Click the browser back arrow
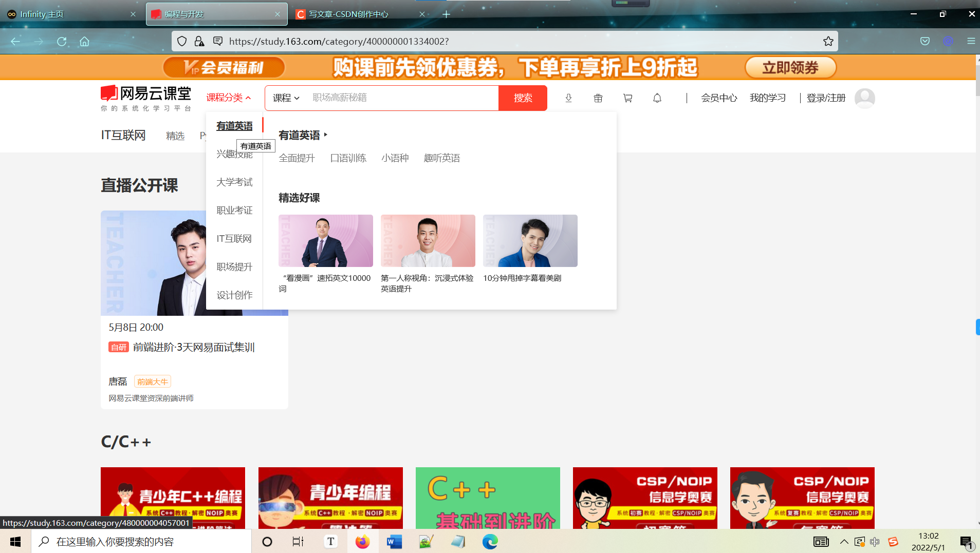Screen dimensions: 980x553 coord(15,41)
